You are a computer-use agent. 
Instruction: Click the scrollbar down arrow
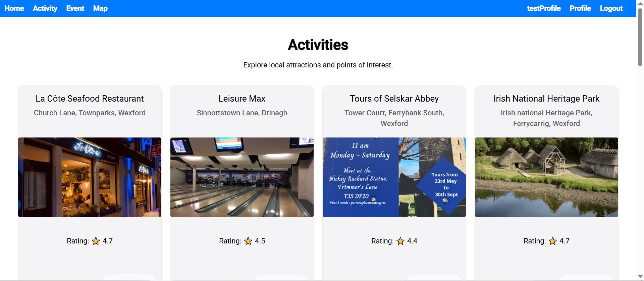pos(640,277)
